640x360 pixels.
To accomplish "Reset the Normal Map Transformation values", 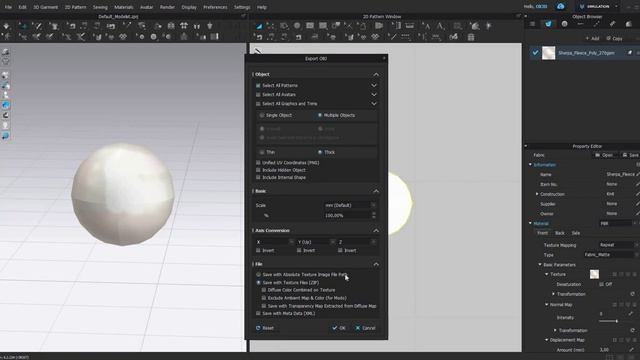I will (632, 330).
